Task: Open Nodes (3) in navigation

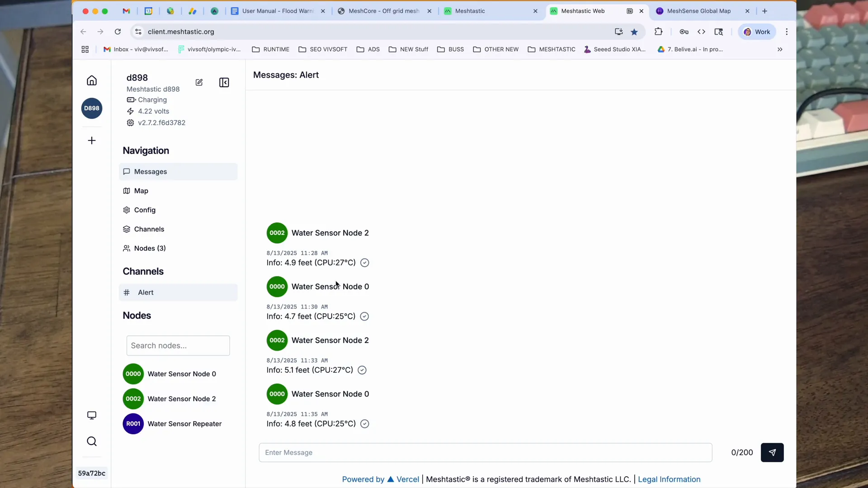Action: 178,249
